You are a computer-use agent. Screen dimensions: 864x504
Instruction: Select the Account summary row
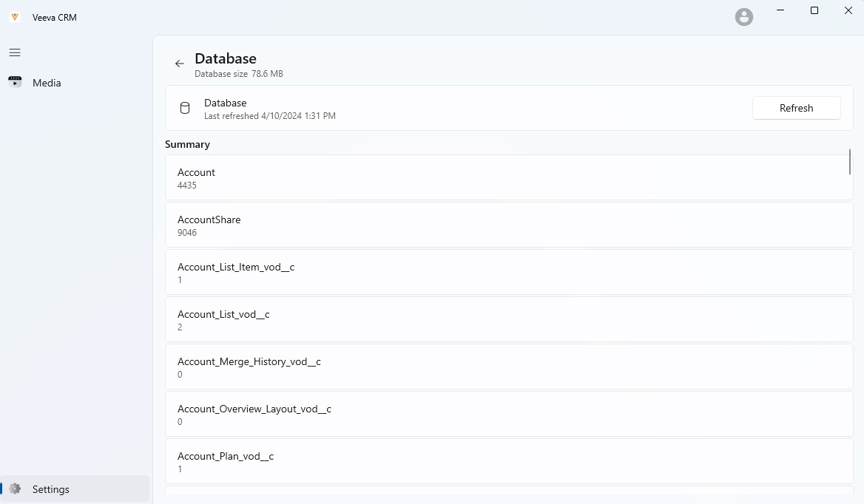(x=508, y=178)
